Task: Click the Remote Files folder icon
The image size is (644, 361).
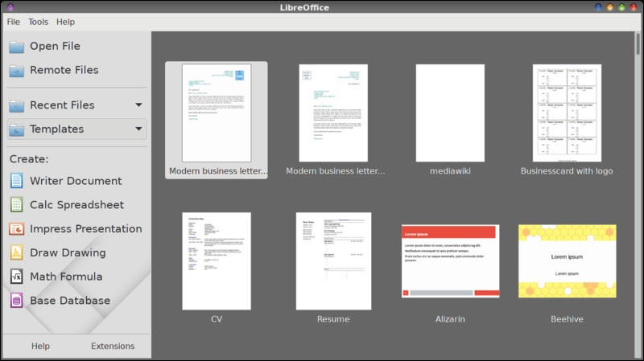Action: point(16,71)
